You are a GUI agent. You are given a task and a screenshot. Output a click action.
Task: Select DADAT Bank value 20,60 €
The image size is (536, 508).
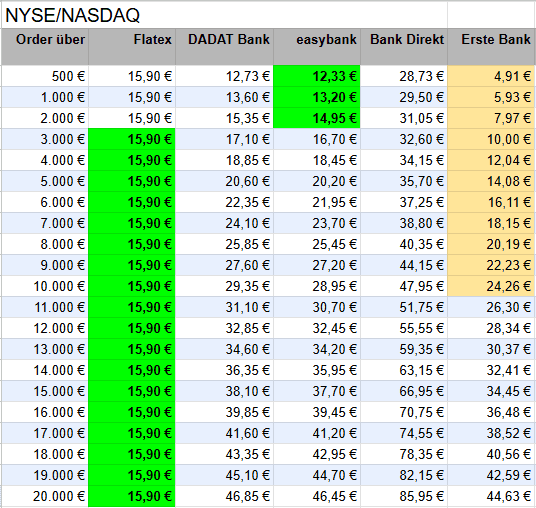224,181
